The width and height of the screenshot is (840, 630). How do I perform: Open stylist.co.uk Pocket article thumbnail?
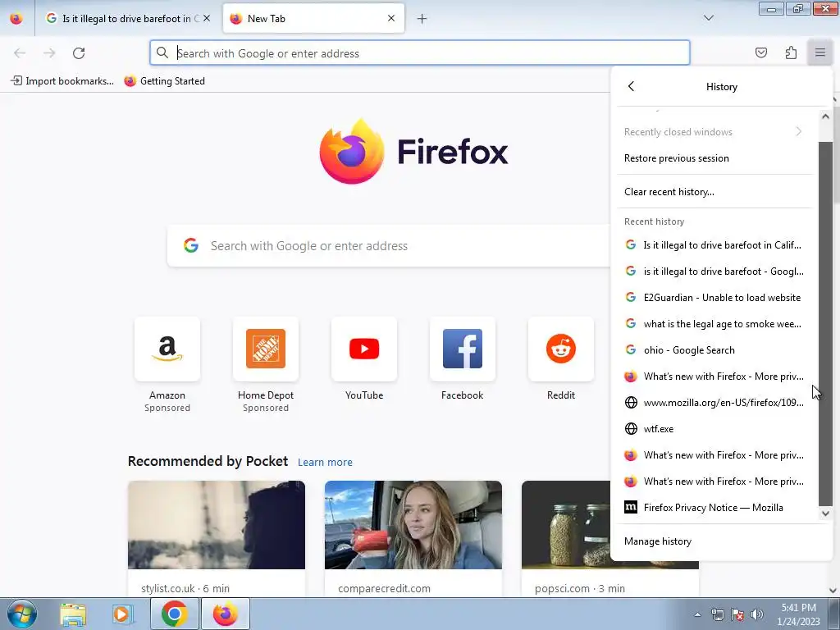217,525
